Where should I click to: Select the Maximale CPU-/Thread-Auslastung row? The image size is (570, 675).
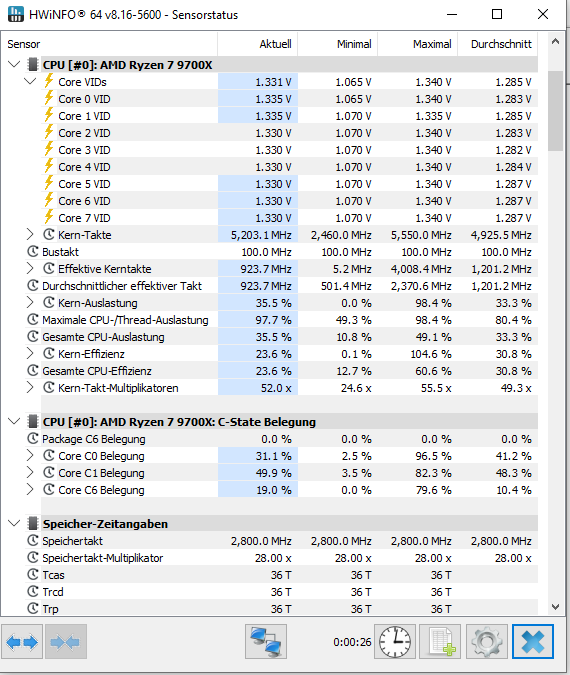pos(281,320)
